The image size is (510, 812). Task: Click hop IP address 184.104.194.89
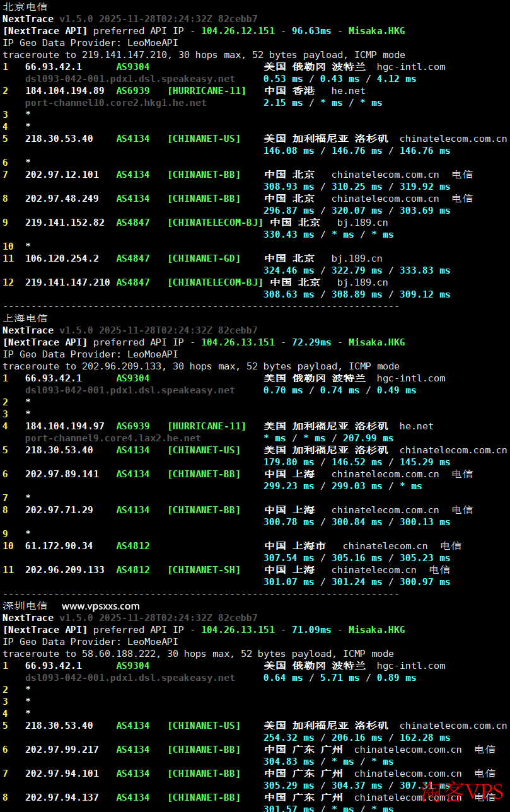65,91
